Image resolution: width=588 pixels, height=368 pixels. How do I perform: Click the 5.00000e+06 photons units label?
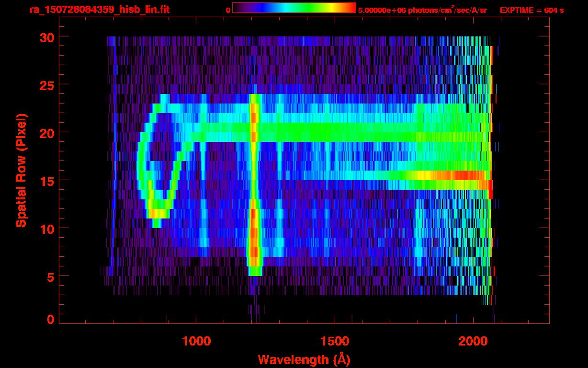point(422,10)
